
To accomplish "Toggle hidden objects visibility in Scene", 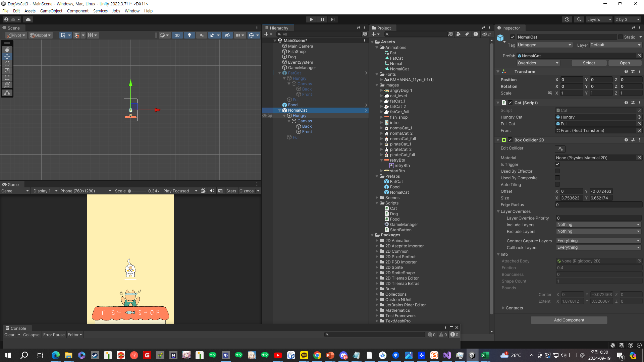I will coord(227,35).
